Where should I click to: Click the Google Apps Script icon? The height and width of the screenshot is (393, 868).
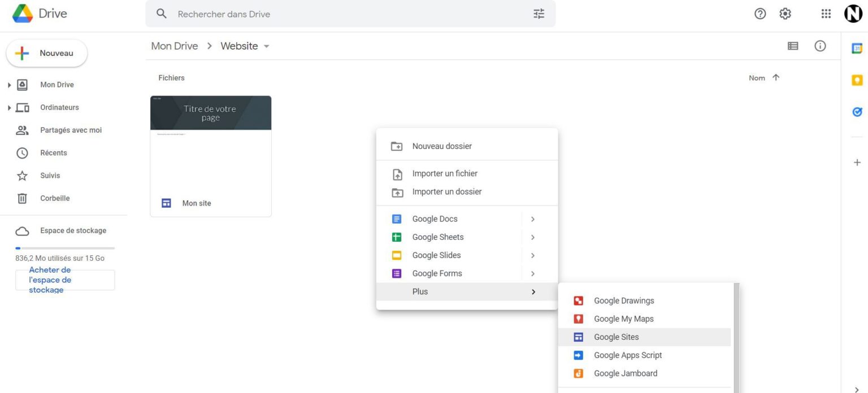[x=578, y=355]
